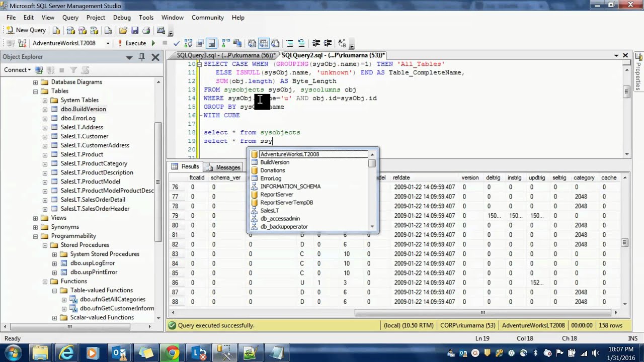
Task: Open a Database Engine Query
Action: coord(56,30)
